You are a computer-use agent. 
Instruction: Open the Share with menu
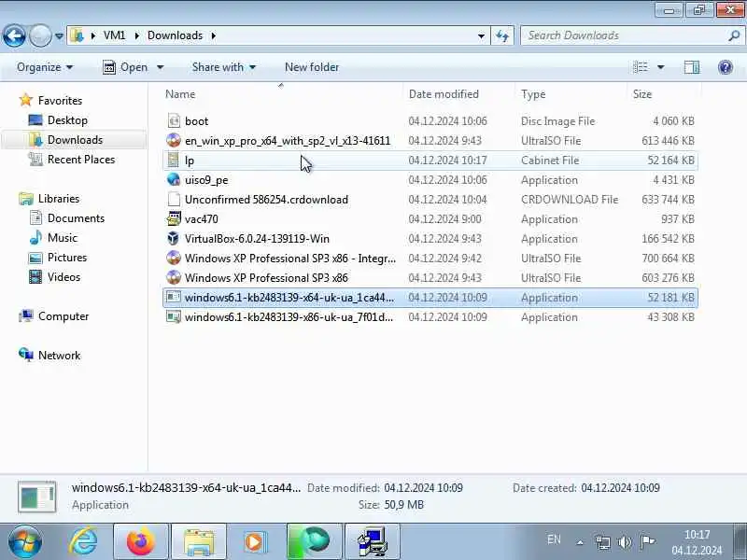pyautogui.click(x=223, y=67)
